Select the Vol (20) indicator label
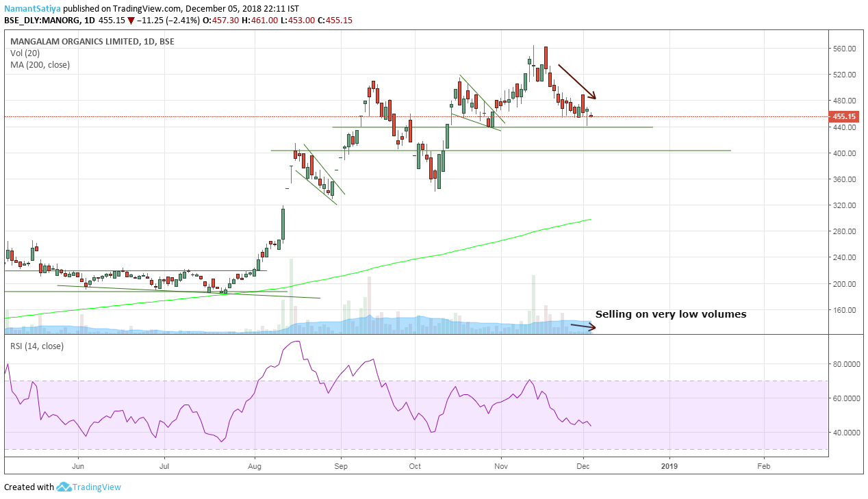Image resolution: width=868 pixels, height=499 pixels. click(x=25, y=53)
